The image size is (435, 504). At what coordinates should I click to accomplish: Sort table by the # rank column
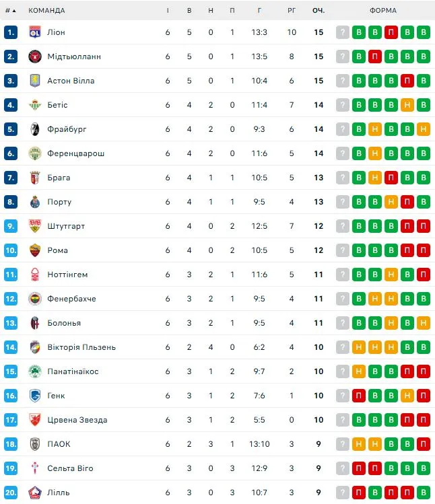(9, 11)
